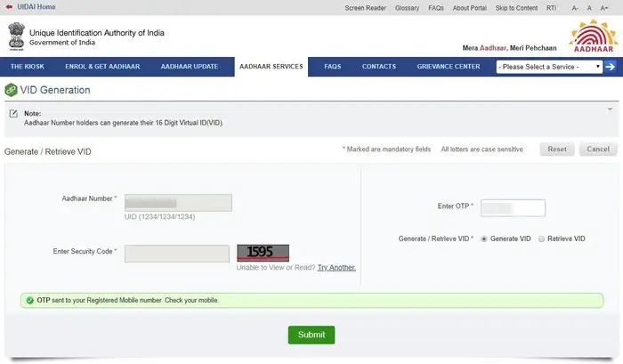Screen dimensions: 623x364
Task: Open the Aadhaar Services menu tab
Action: click(271, 67)
